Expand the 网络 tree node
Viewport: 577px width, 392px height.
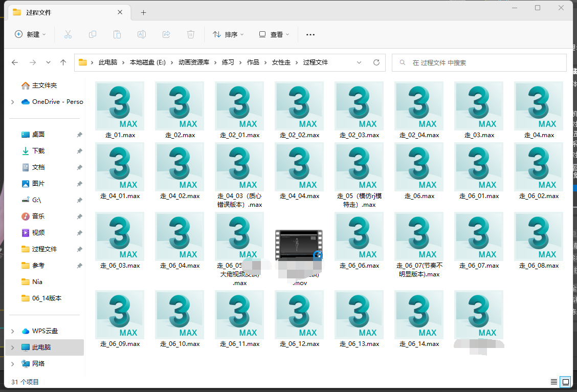click(13, 364)
